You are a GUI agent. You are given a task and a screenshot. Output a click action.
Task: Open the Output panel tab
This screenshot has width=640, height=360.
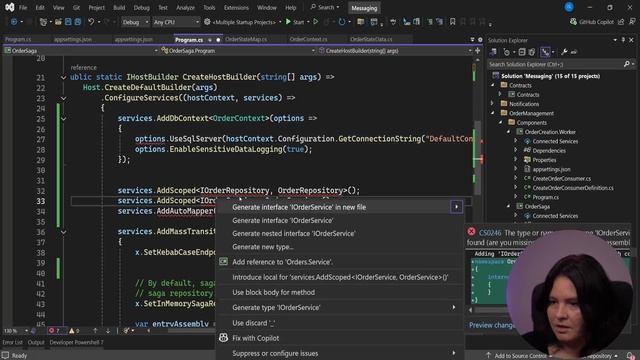[x=36, y=342]
